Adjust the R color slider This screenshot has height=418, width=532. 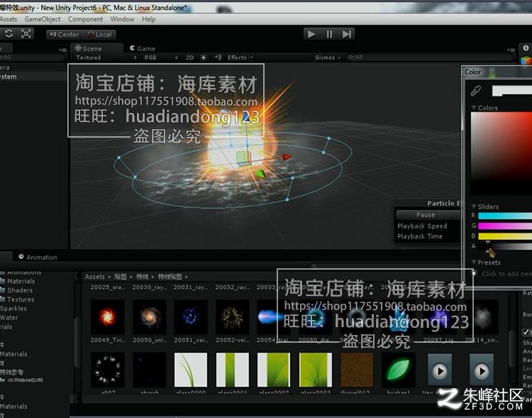[505, 216]
